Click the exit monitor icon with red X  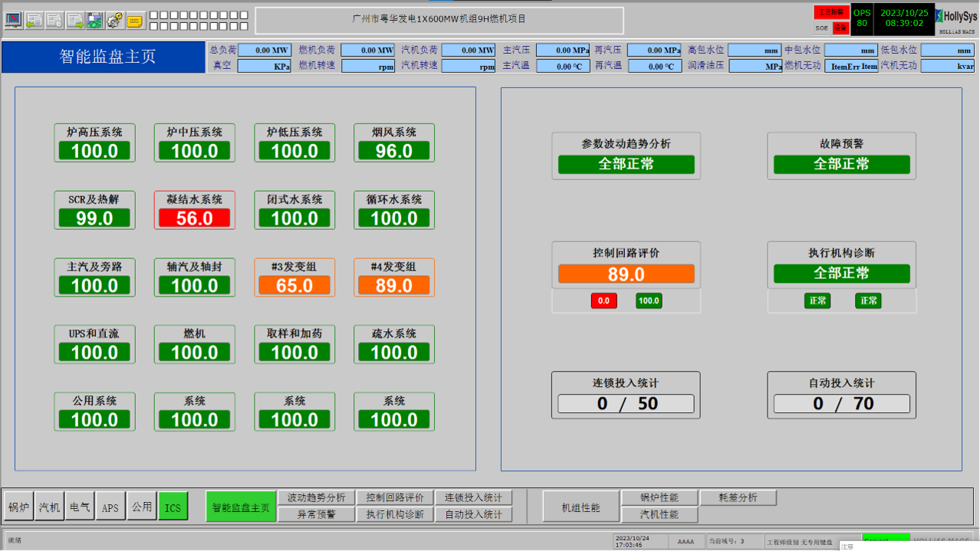click(x=13, y=20)
